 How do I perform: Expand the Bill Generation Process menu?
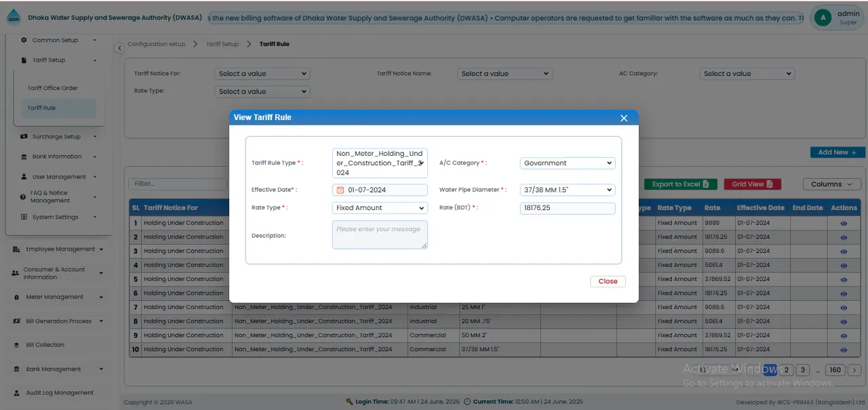[59, 321]
